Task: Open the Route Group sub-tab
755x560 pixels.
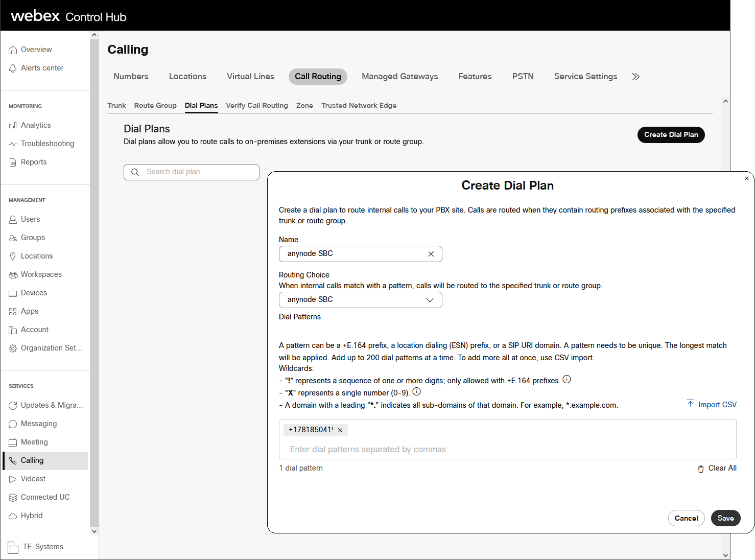Action: coord(155,106)
